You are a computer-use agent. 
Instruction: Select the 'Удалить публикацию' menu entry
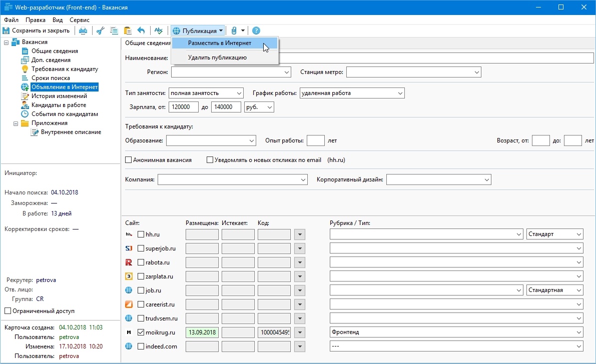coord(217,57)
